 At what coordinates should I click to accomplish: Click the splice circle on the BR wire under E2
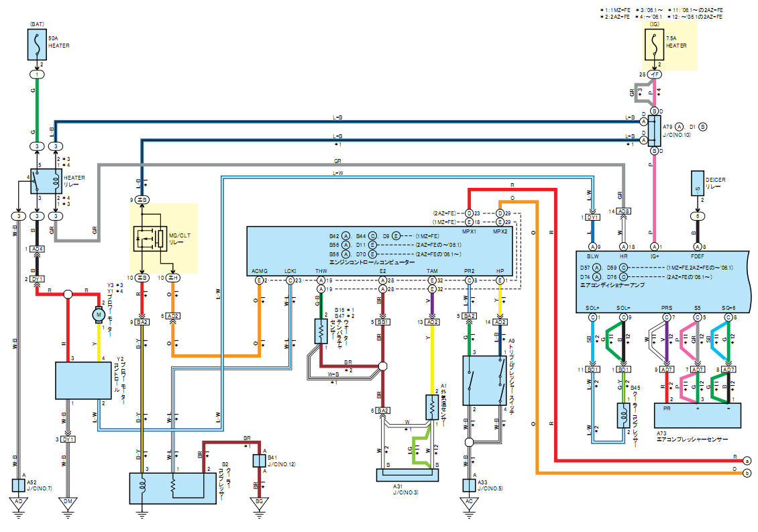coord(382,366)
